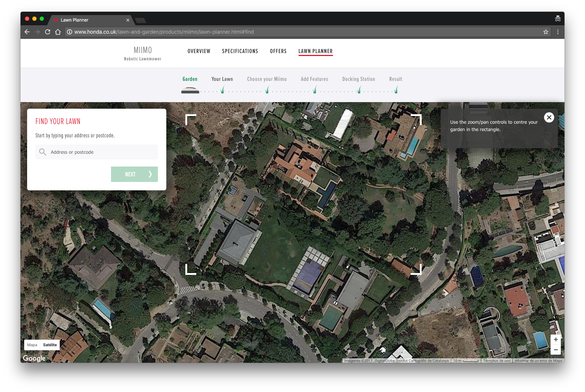Bookmark this page with the star
The height and width of the screenshot is (392, 585).
click(x=546, y=32)
